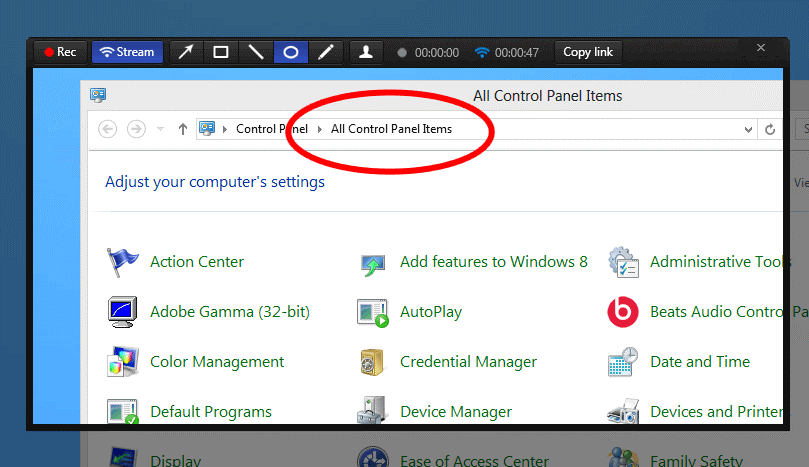This screenshot has width=809, height=467.
Task: Open the address bar history dropdown
Action: pos(748,130)
